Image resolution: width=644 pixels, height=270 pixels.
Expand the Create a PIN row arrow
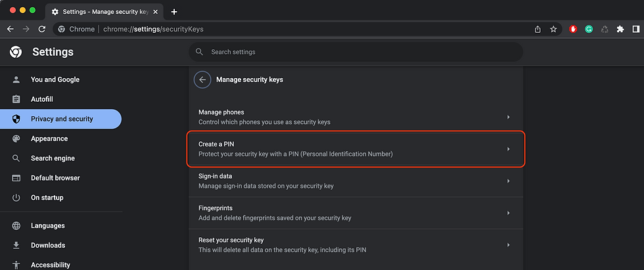509,149
